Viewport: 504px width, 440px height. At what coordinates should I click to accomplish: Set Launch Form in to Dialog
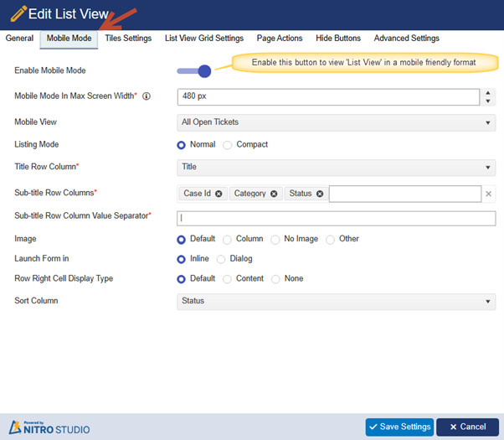[222, 259]
